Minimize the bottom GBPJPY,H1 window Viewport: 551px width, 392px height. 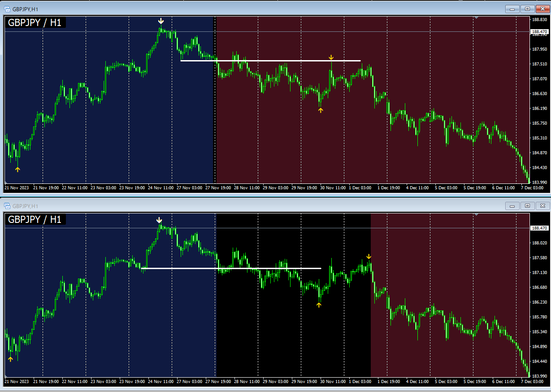coord(512,205)
